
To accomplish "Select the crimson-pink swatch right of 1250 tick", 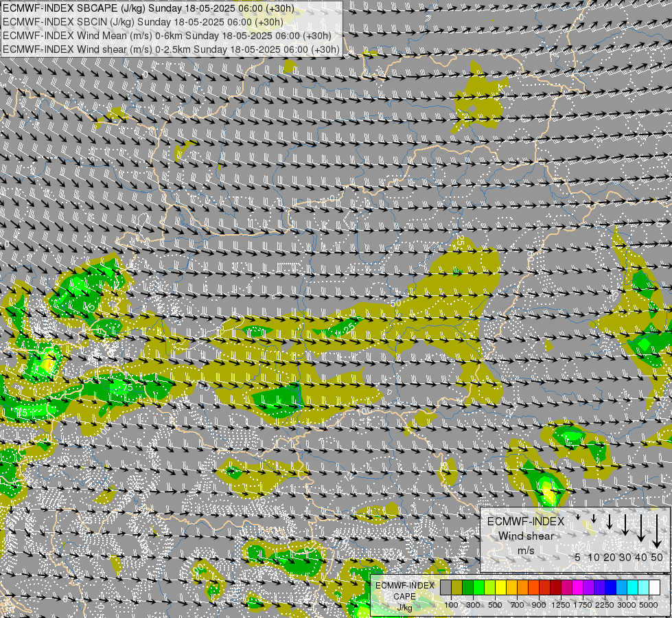I will pos(566,588).
